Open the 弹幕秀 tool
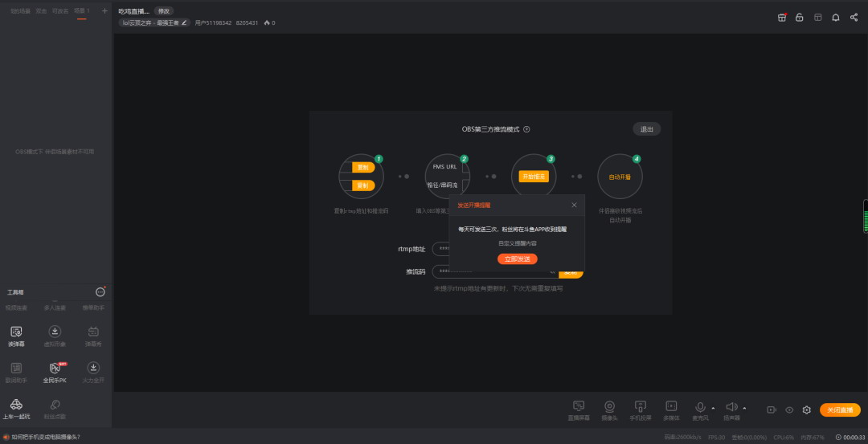The width and height of the screenshot is (868, 444). (93, 336)
